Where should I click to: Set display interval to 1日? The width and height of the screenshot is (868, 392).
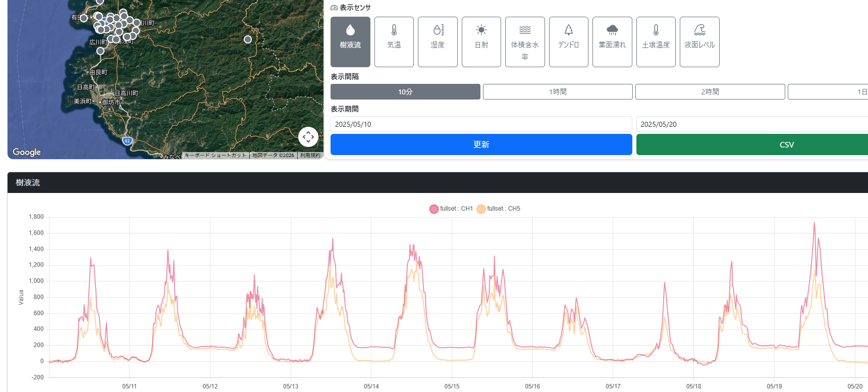pyautogui.click(x=828, y=92)
